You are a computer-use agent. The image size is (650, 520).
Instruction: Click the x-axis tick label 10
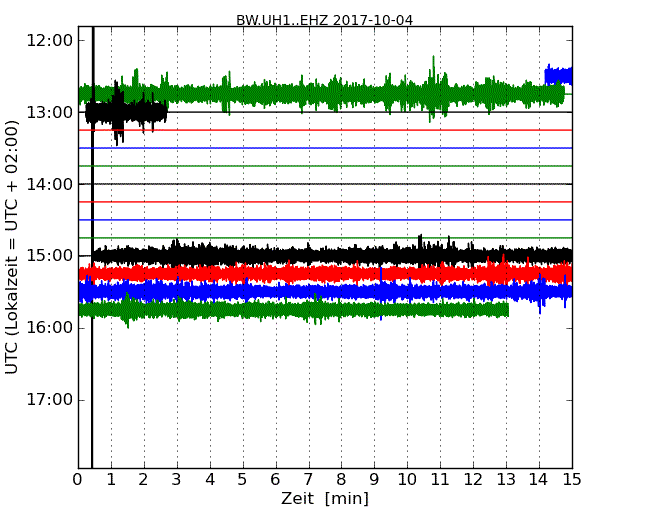(x=408, y=479)
